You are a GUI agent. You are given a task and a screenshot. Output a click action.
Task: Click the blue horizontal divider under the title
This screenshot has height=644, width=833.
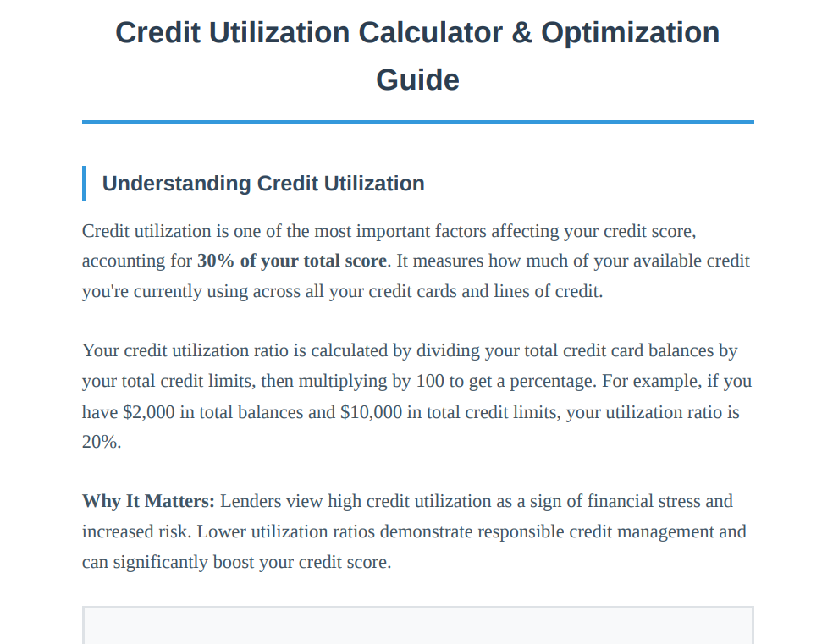pyautogui.click(x=417, y=122)
